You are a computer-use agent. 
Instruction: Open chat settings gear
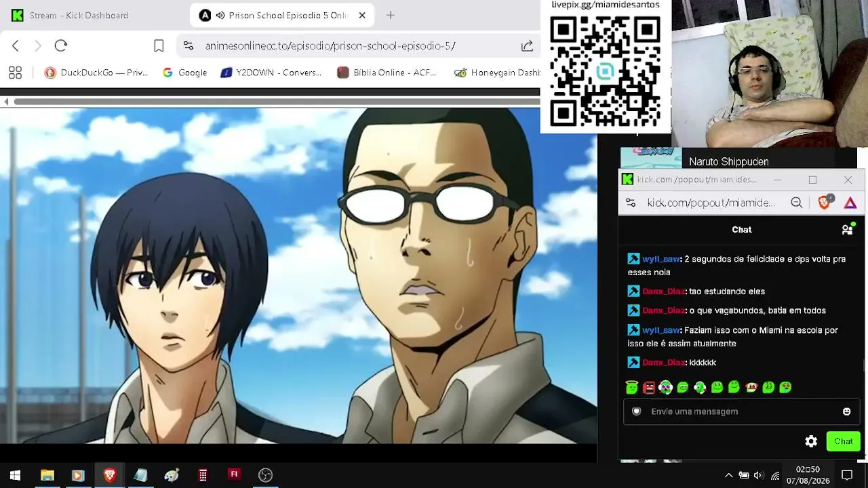pos(811,441)
